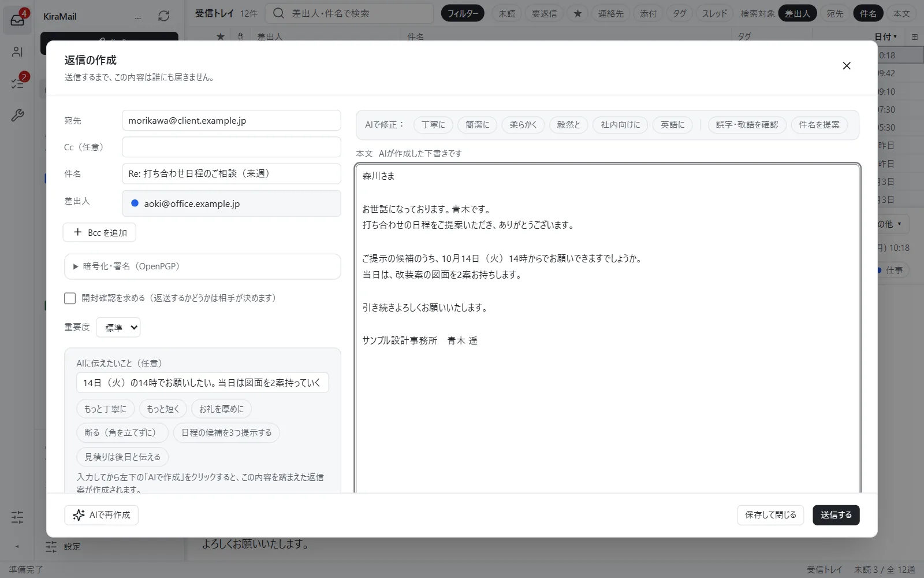Select the 宛先 search target chip

834,13
